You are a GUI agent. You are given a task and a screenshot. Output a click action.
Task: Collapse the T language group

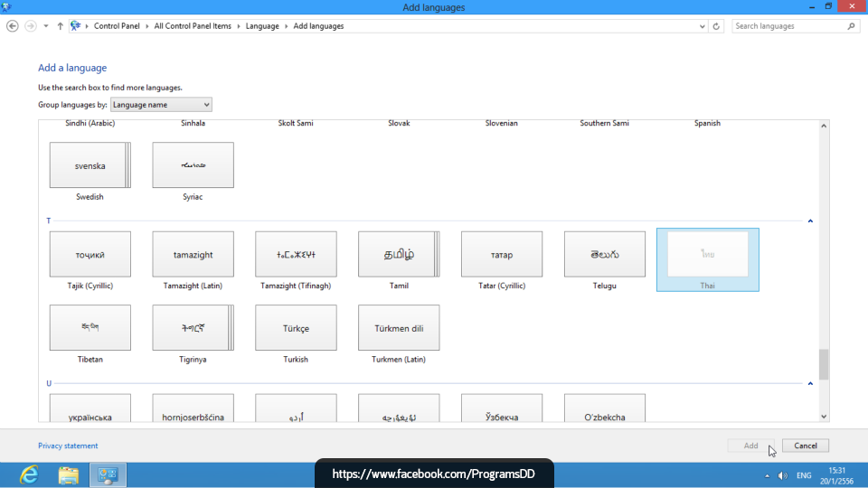click(810, 221)
